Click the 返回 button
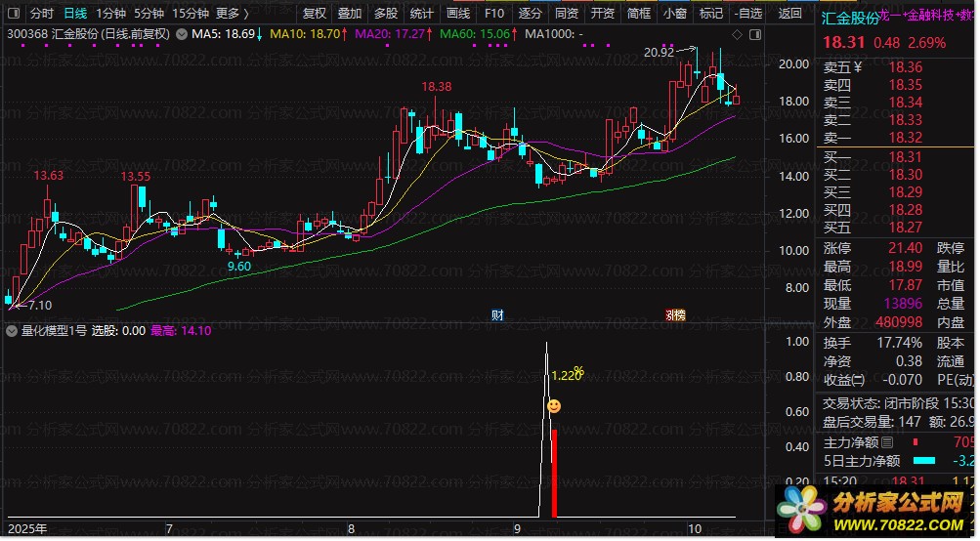The height and width of the screenshot is (541, 980). pos(789,14)
